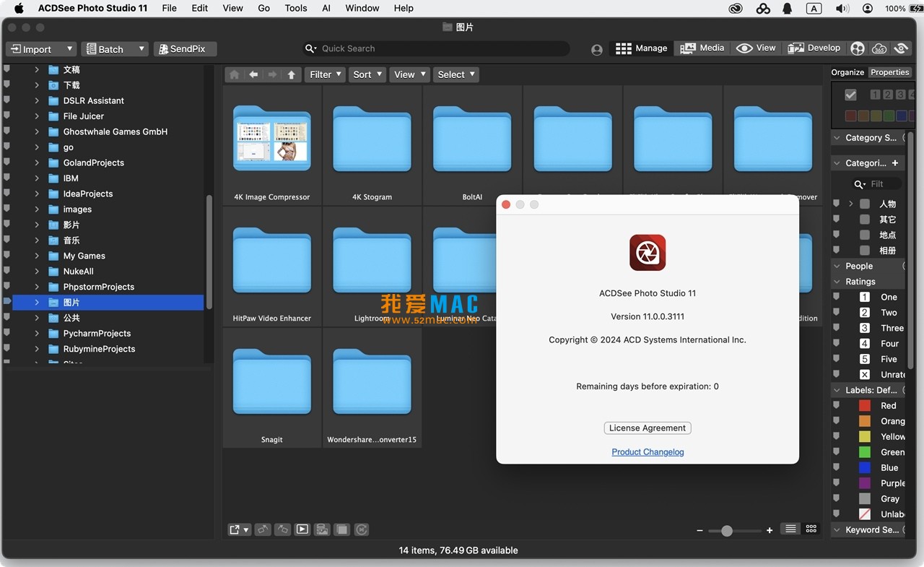The image size is (924, 567).
Task: Go forward with the right arrow icon
Action: 272,74
